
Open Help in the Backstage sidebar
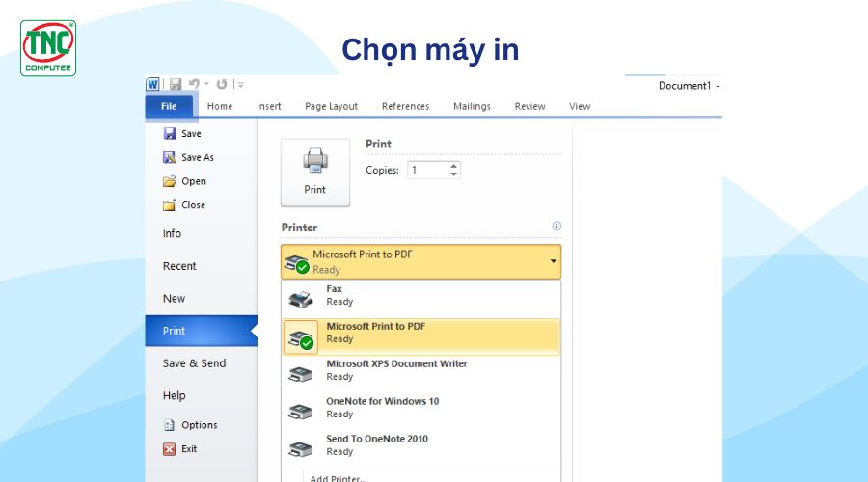tap(174, 395)
